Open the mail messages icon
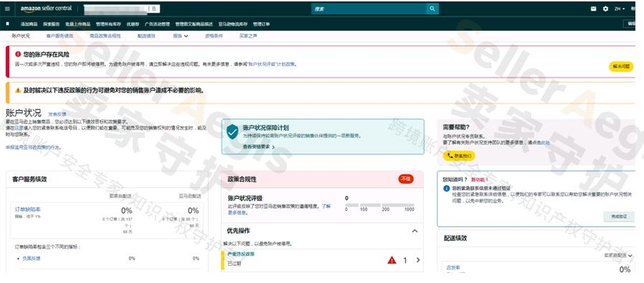644x283 pixels. pos(594,9)
